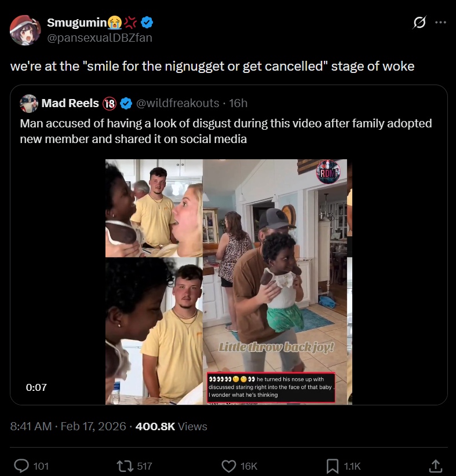Screen dimensions: 456x476
Task: Open Smugumin's profile avatar
Action: [24, 30]
